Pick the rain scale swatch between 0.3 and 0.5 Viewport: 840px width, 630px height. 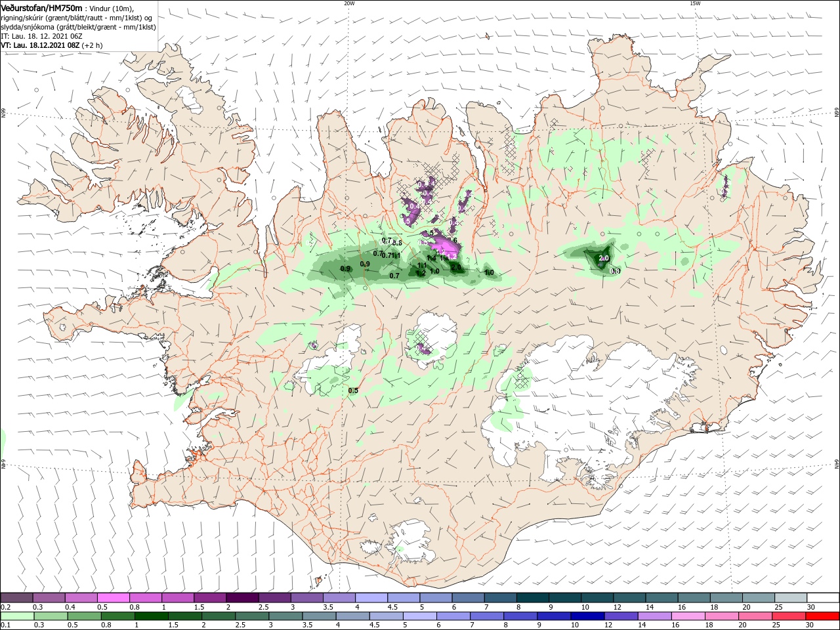(x=51, y=616)
